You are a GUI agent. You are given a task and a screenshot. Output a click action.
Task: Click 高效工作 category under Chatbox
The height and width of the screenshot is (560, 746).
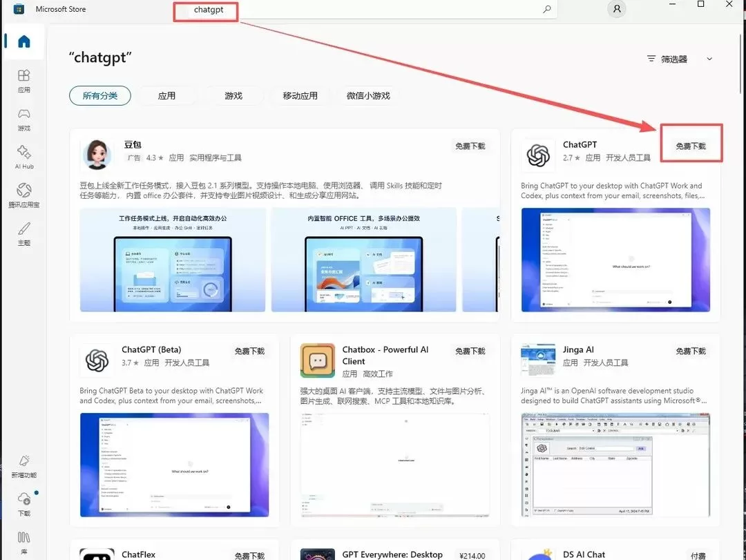pyautogui.click(x=378, y=374)
